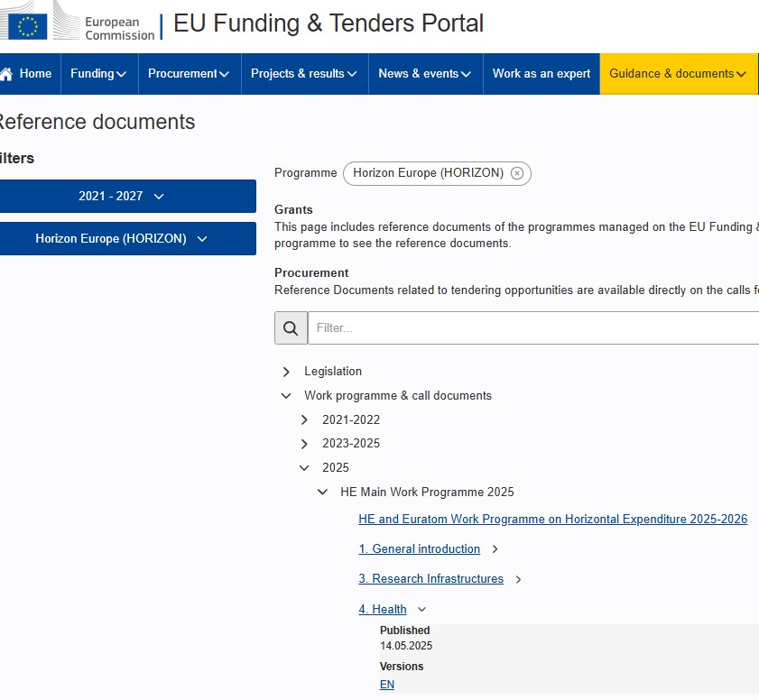The image size is (759, 700).
Task: Collapse Work programme & call documents
Action: tap(286, 396)
